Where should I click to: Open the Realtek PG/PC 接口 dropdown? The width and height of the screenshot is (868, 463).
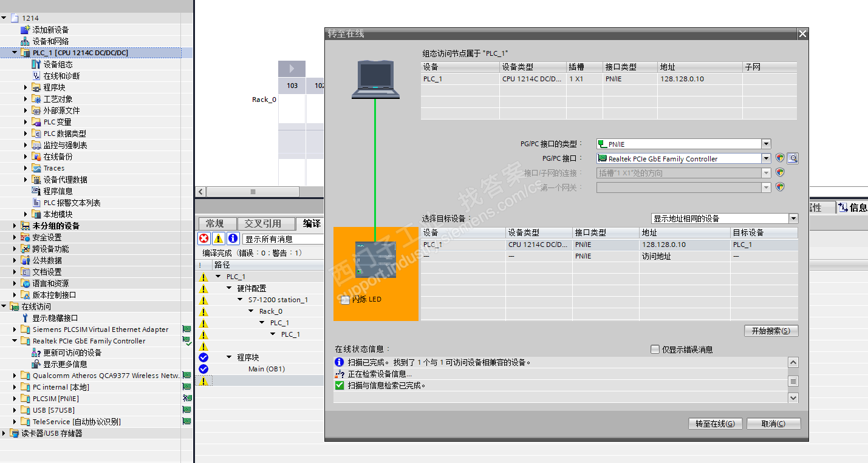pyautogui.click(x=766, y=158)
